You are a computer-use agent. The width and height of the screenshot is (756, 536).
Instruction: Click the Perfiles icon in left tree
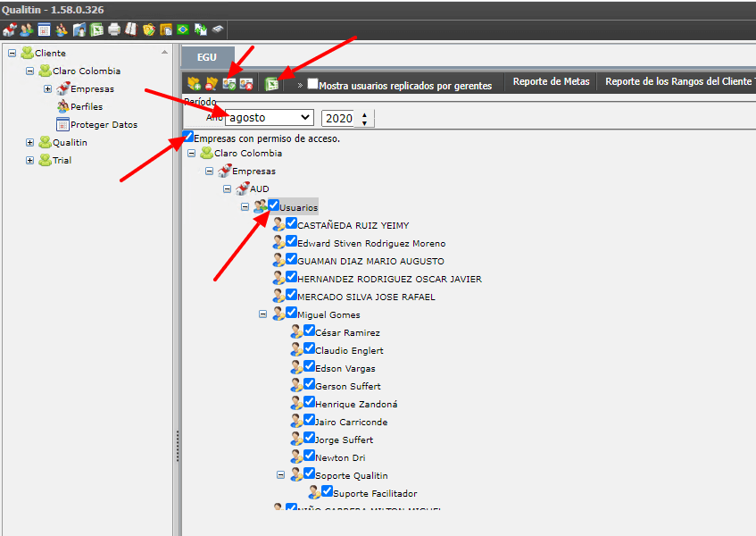[x=62, y=106]
